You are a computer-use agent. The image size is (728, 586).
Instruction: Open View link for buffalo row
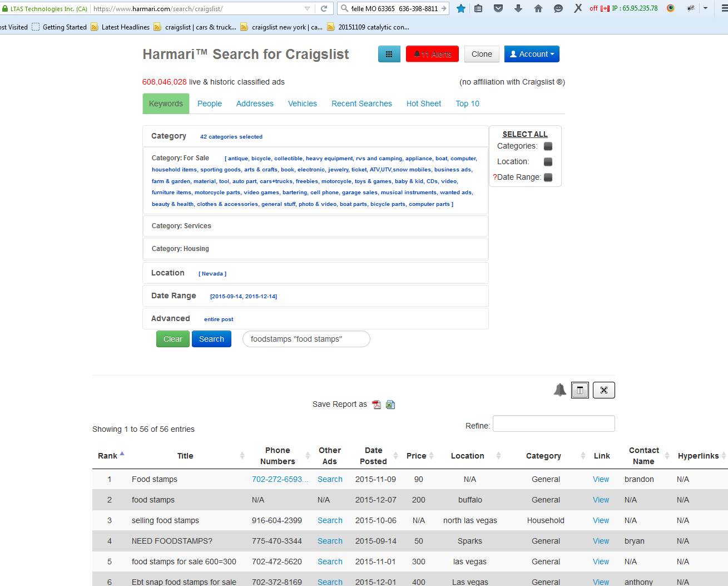(601, 500)
